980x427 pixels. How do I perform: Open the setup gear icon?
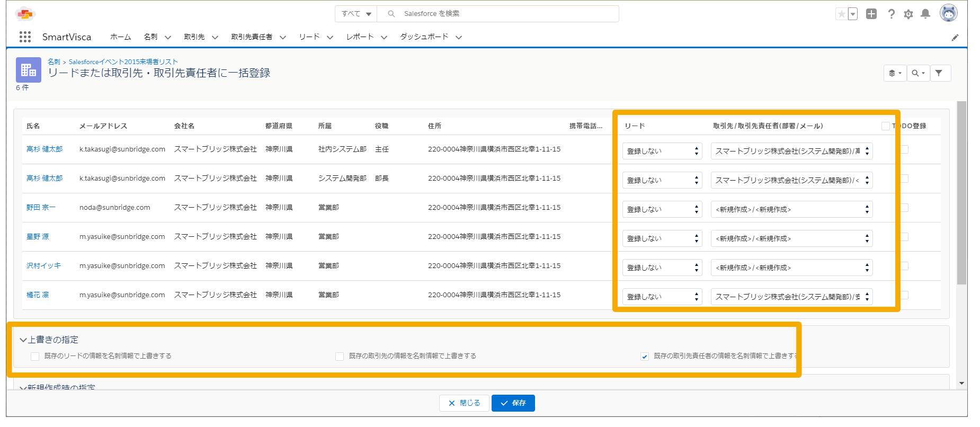[x=908, y=14]
